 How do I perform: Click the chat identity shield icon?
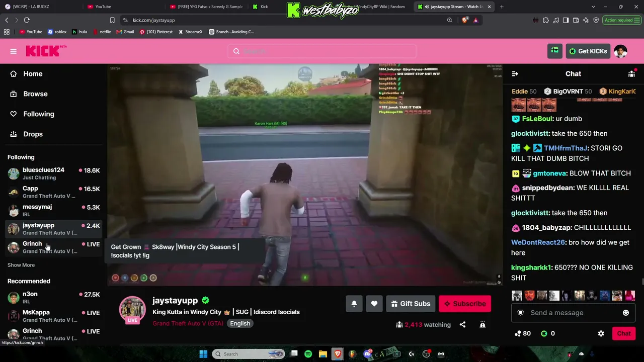[x=521, y=313]
